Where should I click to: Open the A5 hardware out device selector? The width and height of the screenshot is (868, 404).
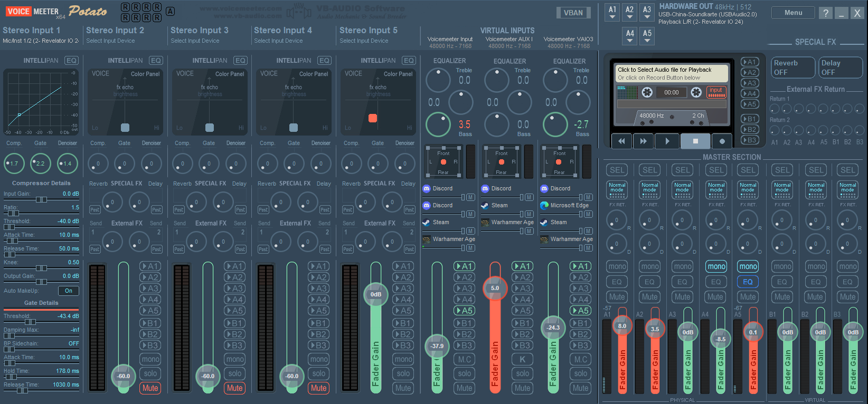tap(647, 36)
